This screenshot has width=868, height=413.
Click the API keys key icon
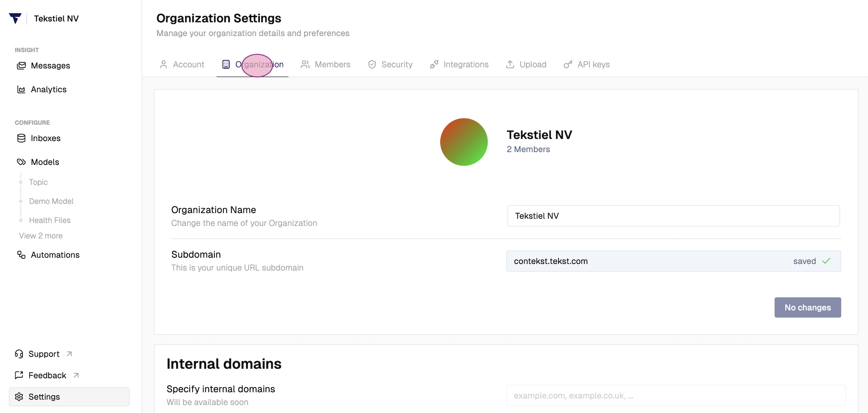point(568,64)
